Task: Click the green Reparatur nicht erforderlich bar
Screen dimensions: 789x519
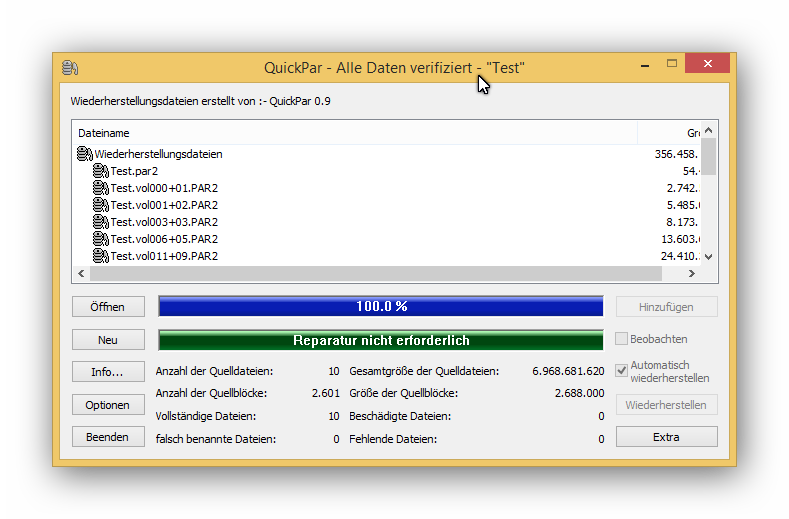Action: tap(381, 340)
